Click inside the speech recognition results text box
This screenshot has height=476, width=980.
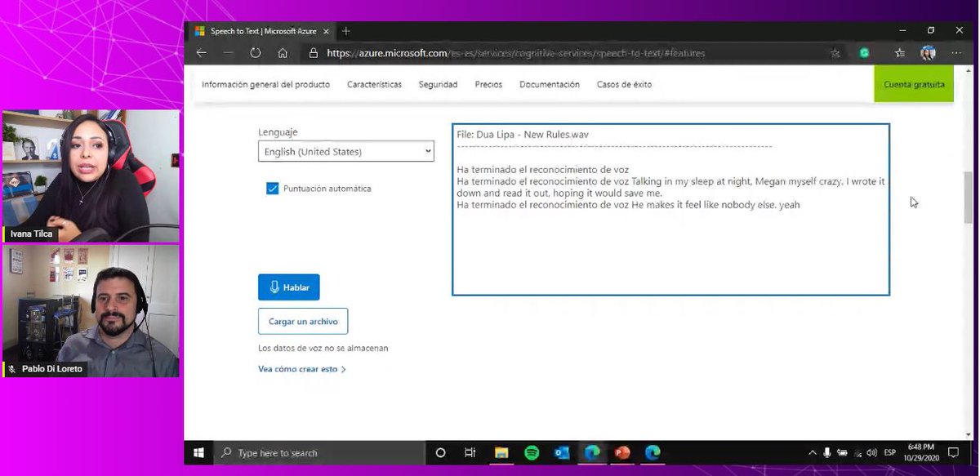[670, 209]
